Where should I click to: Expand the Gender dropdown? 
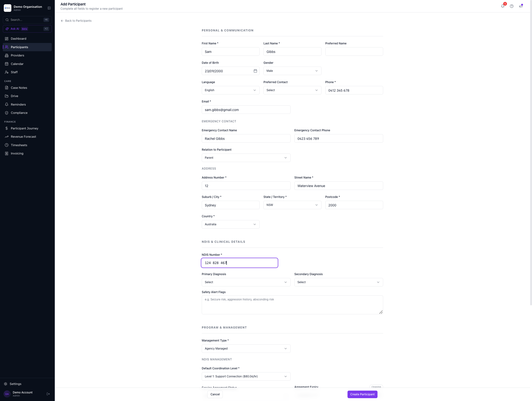[x=292, y=71]
